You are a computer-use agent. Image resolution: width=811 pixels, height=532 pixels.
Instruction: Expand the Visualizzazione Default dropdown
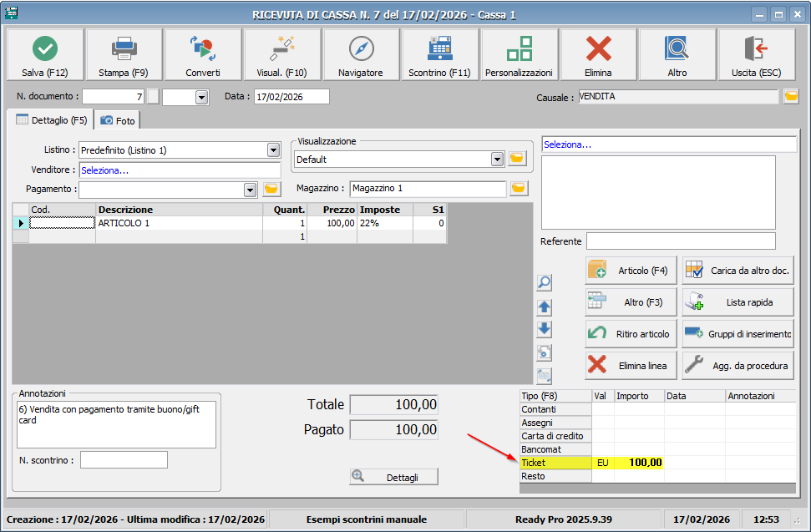(497, 159)
